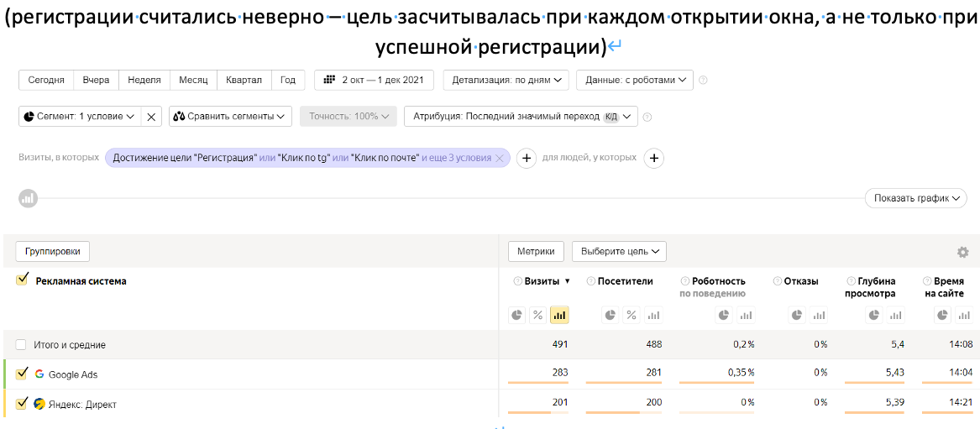Open the Детализация: по дням dropdown
The height and width of the screenshot is (429, 980).
[x=506, y=80]
